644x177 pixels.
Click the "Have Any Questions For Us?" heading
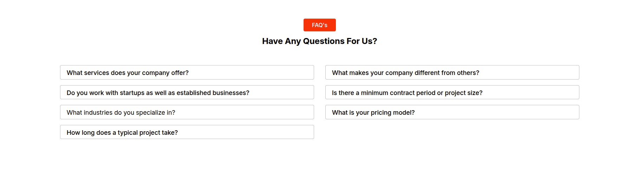(319, 41)
